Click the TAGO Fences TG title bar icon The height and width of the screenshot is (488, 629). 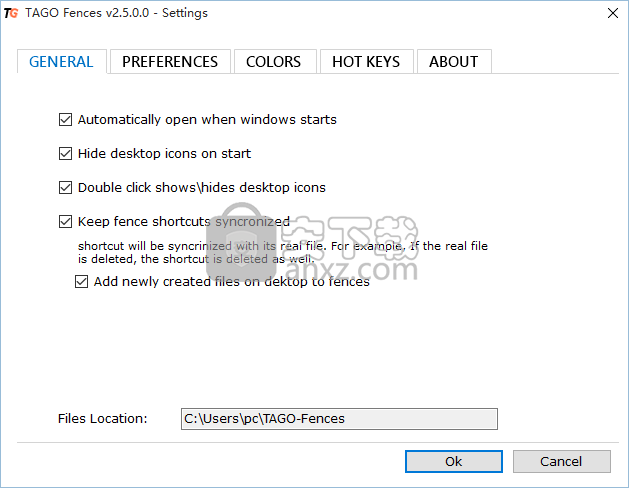pyautogui.click(x=11, y=13)
